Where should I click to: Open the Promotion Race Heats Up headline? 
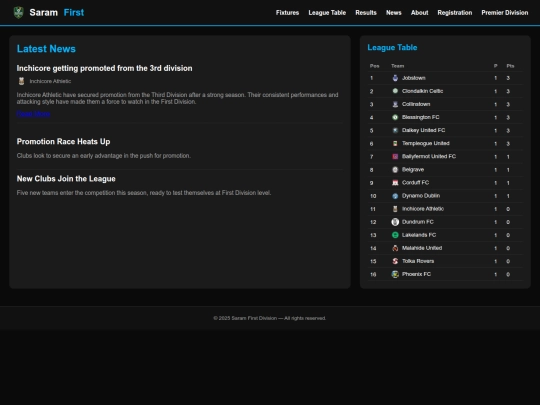[63, 142]
